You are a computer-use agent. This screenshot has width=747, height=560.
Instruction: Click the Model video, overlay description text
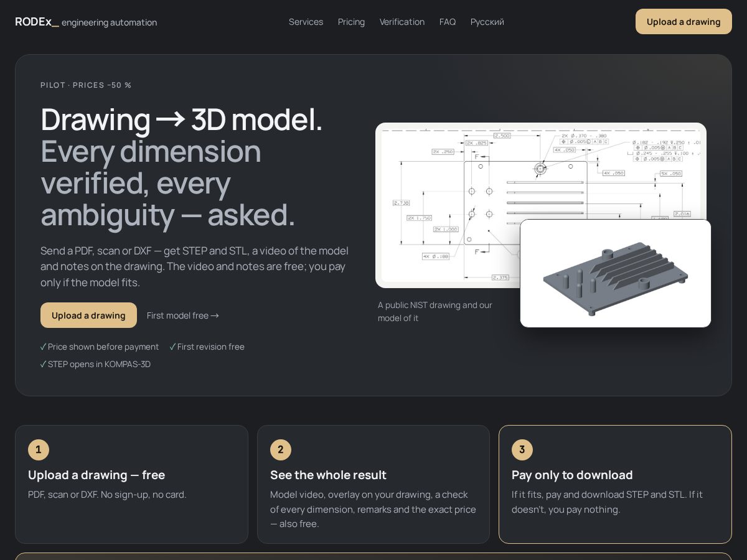click(x=374, y=509)
